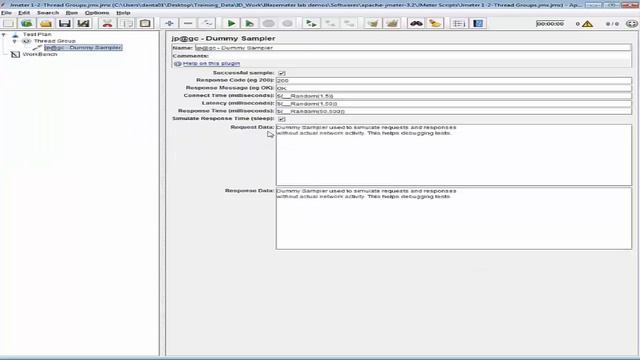Image resolution: width=640 pixels, height=360 pixels.
Task: Click the 00:00:00 elapsed time display
Action: coord(550,24)
